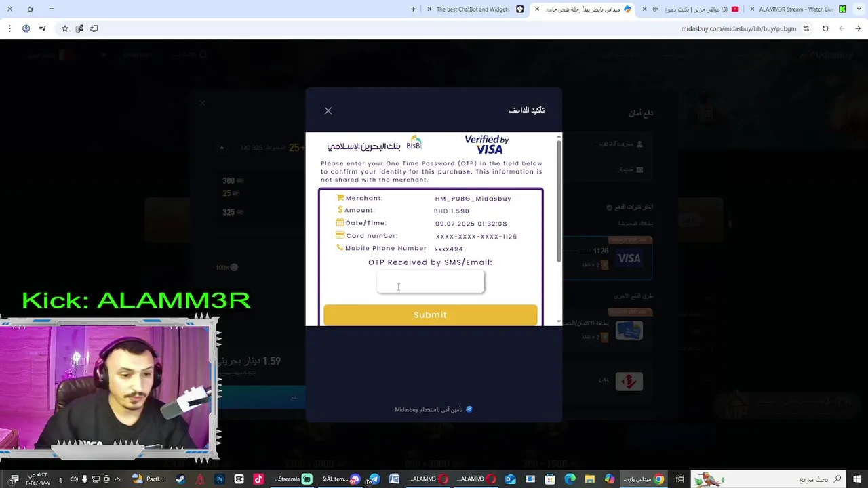Open Photoshop from taskbar
868x488 pixels.
pyautogui.click(x=220, y=479)
